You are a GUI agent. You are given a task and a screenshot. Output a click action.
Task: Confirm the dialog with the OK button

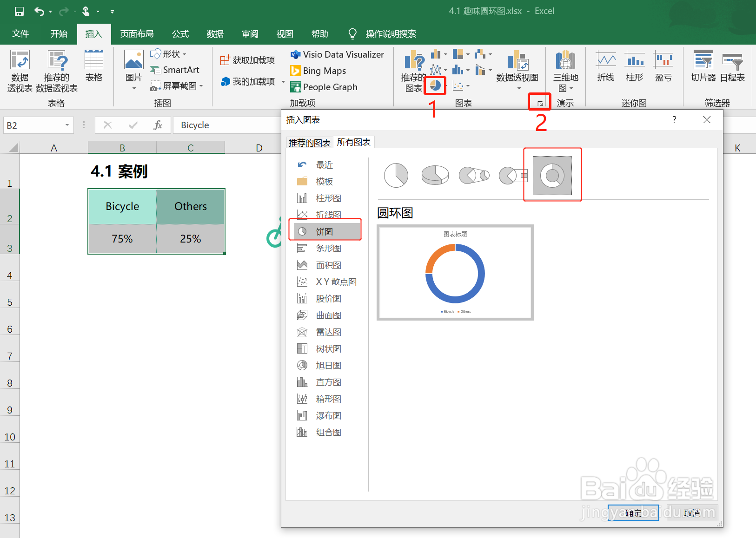pyautogui.click(x=633, y=513)
